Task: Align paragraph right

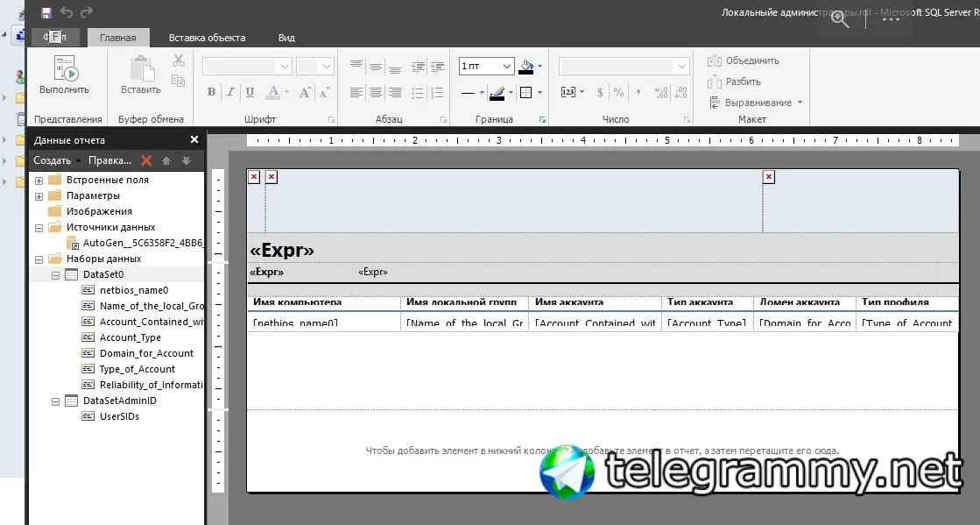Action: (395, 93)
